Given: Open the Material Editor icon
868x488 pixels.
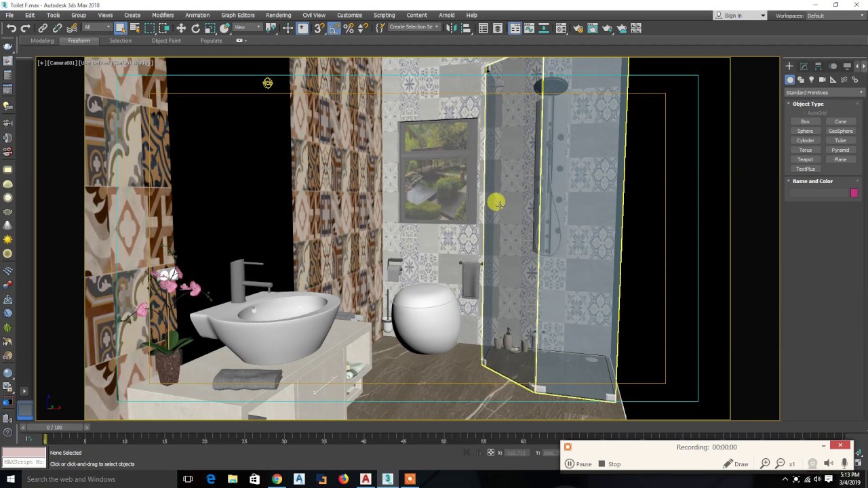Looking at the screenshot, I should 561,28.
